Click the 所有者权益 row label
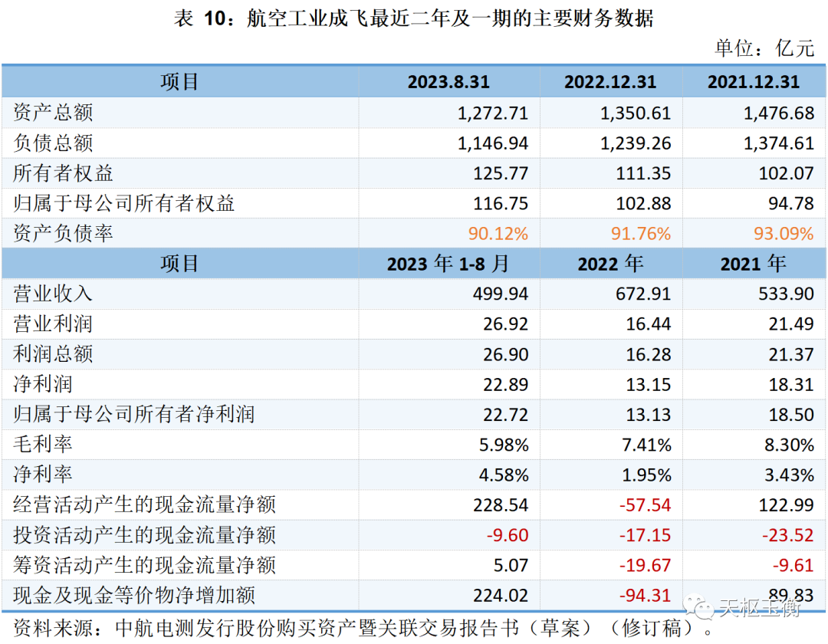The width and height of the screenshot is (828, 644). [x=63, y=173]
